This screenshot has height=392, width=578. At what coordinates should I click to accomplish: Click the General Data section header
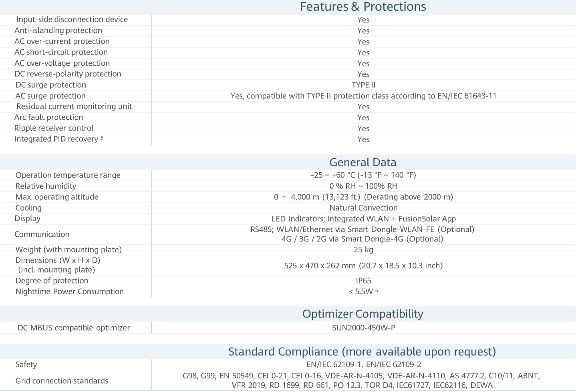pyautogui.click(x=363, y=162)
